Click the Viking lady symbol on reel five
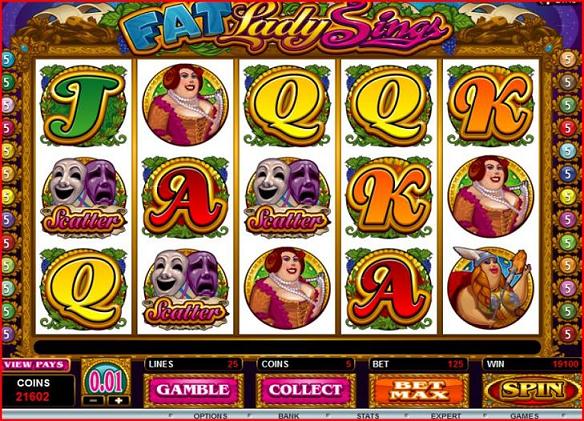 point(491,287)
